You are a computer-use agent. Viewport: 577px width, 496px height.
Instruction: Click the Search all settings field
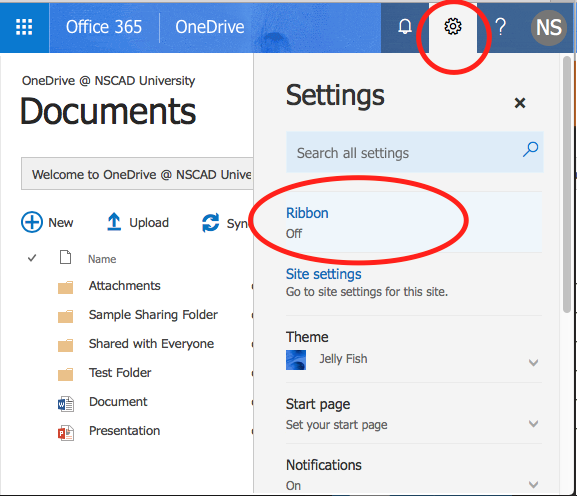pos(415,152)
